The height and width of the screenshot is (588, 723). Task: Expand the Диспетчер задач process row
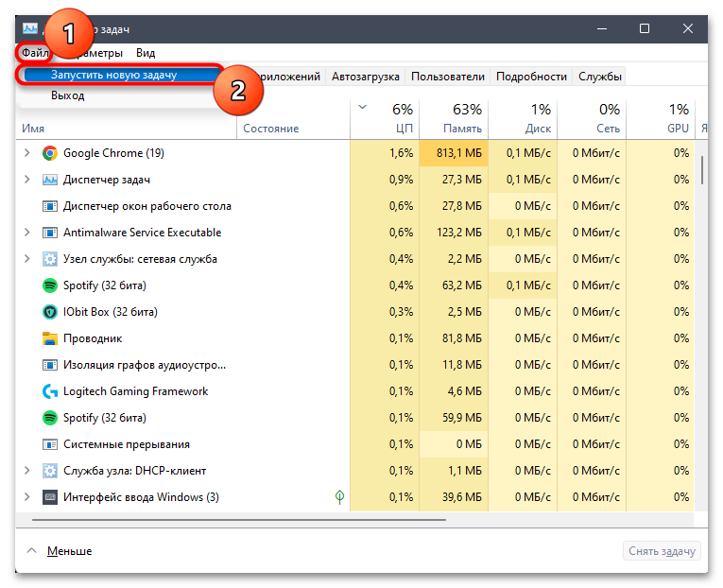(x=26, y=180)
